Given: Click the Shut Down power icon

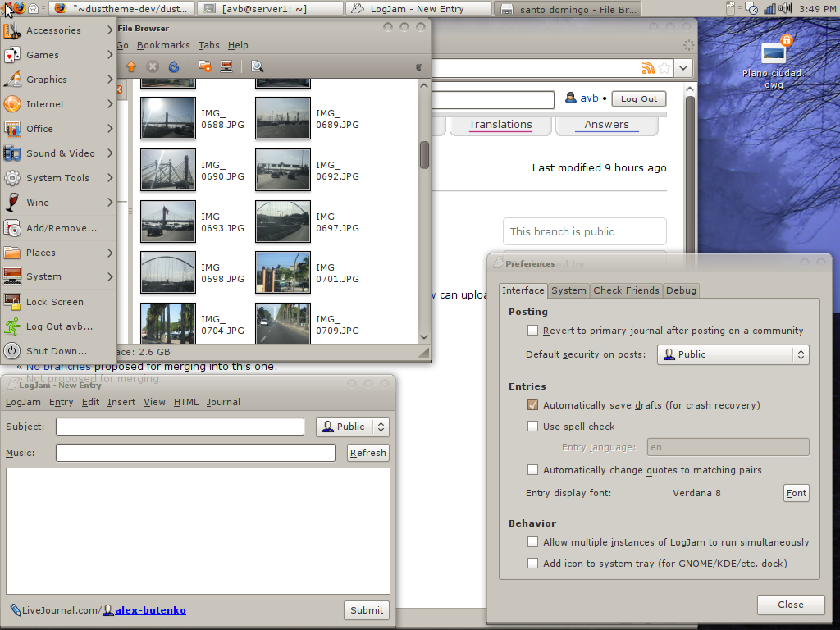Looking at the screenshot, I should (x=12, y=351).
